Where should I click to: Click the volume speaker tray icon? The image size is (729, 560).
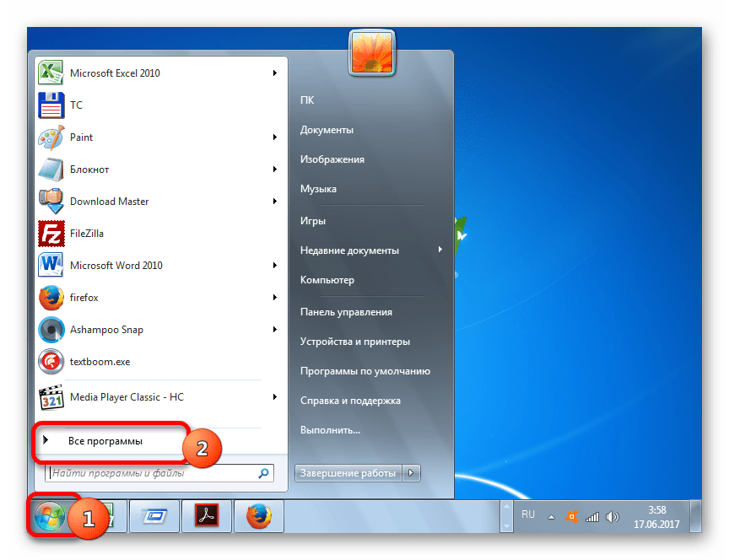click(x=613, y=517)
